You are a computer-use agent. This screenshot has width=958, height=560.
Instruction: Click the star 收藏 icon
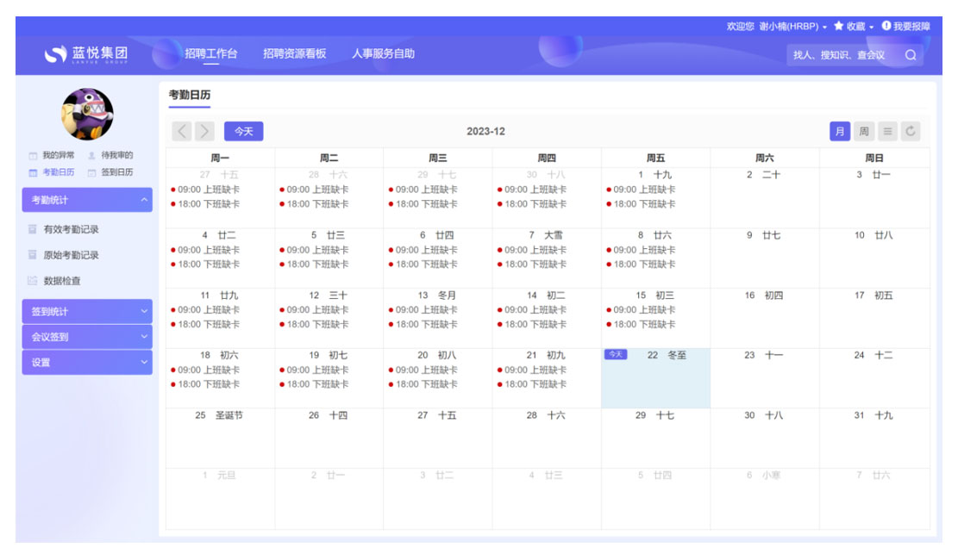click(838, 27)
